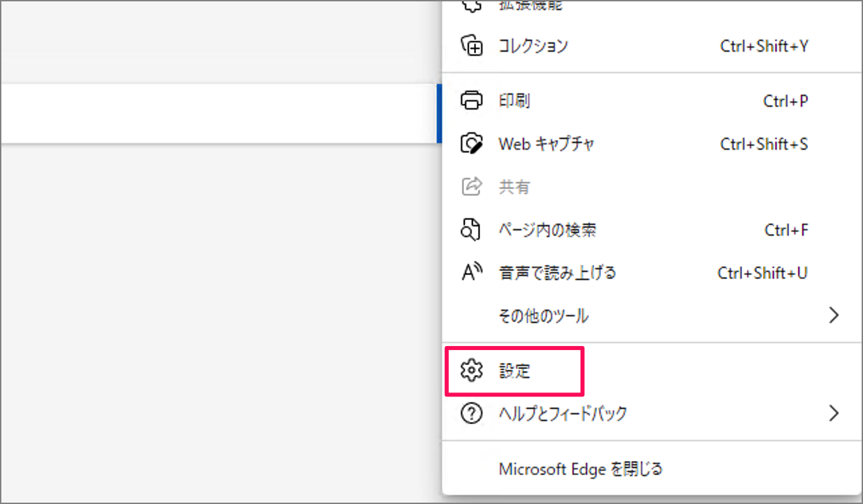Click the question mark help icon
Viewport: 863px width, 504px height.
click(472, 413)
